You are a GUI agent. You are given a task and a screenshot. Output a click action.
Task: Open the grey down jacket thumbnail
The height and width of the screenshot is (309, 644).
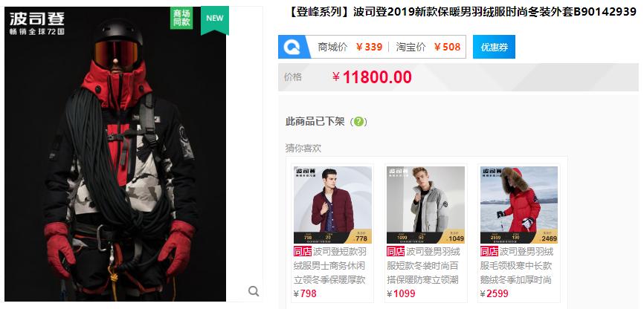(x=425, y=205)
